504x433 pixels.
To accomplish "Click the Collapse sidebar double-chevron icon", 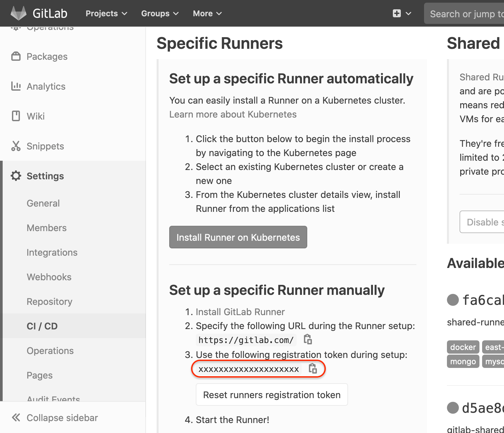I will (16, 417).
